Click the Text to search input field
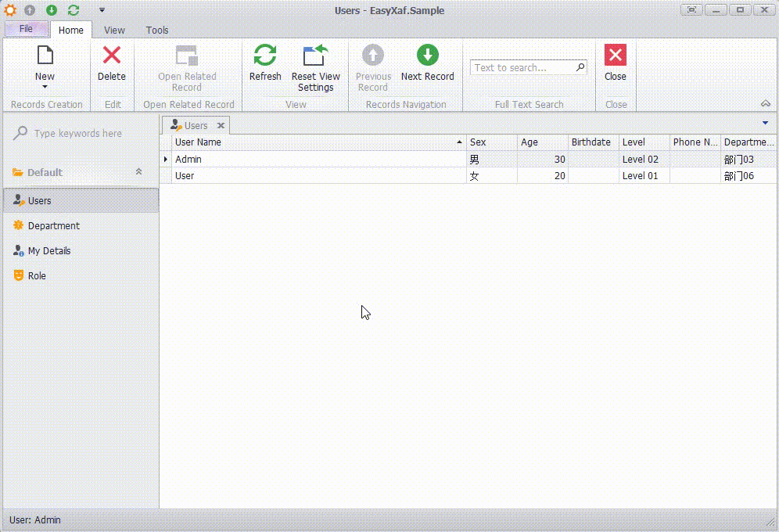 [522, 68]
